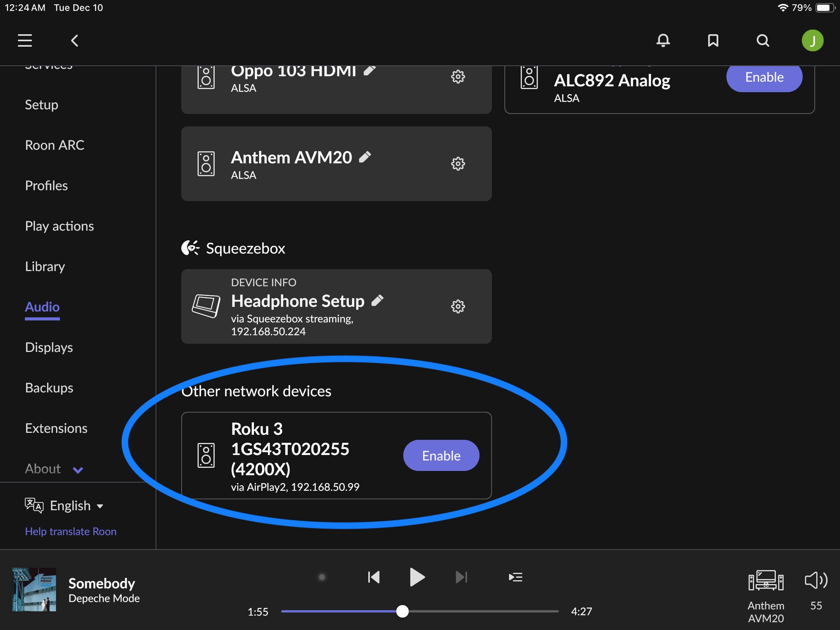This screenshot has height=630, width=840.
Task: Open Headphone Setup settings gear
Action: pos(458,306)
